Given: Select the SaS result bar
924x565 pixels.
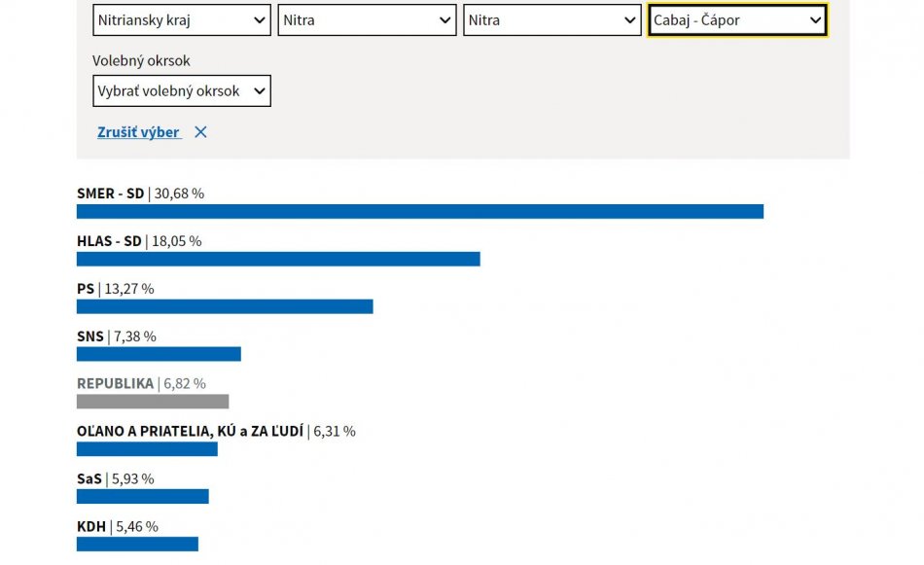Looking at the screenshot, I should pyautogui.click(x=142, y=497).
